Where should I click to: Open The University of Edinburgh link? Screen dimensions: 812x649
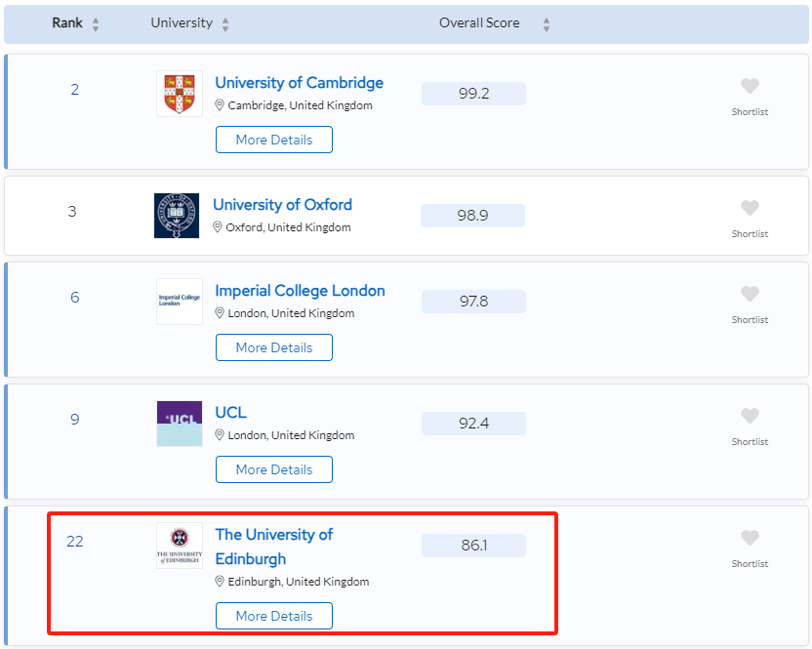(274, 547)
